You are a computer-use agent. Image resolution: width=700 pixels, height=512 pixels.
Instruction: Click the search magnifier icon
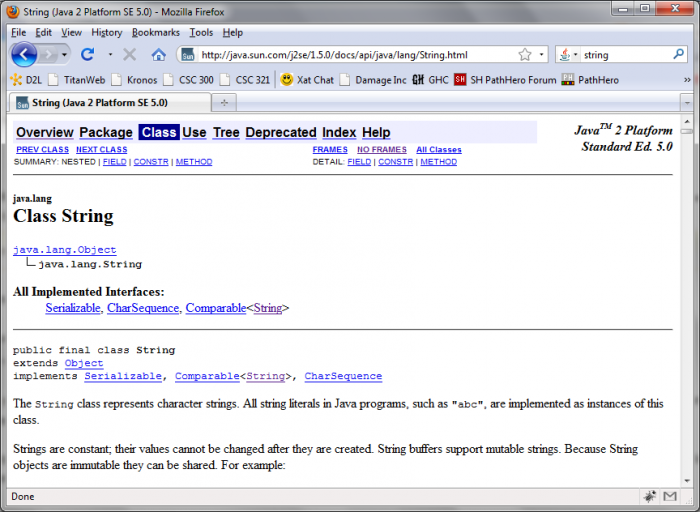[678, 54]
